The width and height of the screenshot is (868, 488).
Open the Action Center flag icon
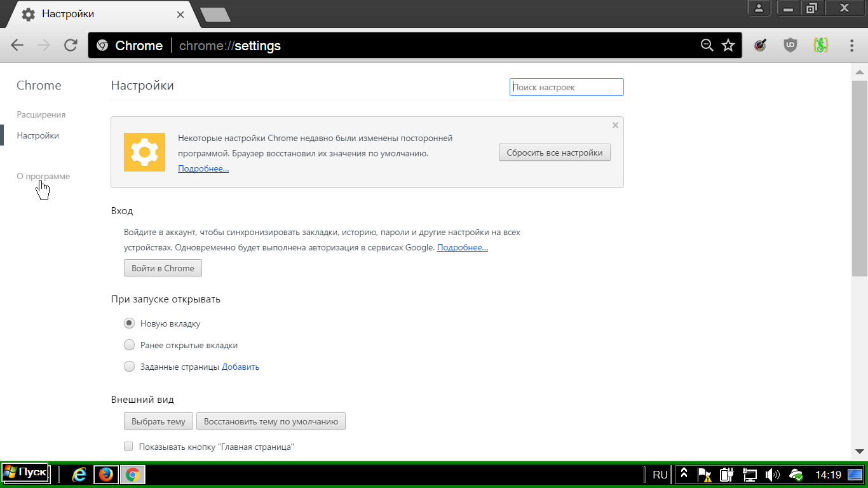pyautogui.click(x=704, y=475)
